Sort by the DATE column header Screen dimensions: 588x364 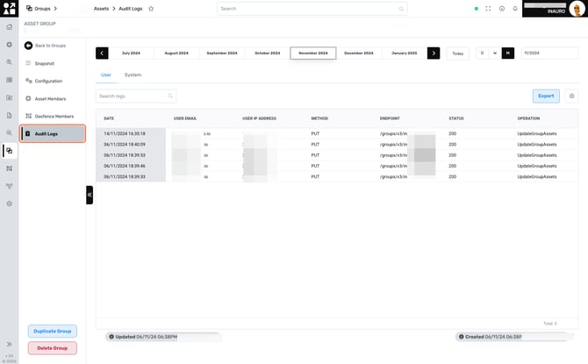point(109,118)
